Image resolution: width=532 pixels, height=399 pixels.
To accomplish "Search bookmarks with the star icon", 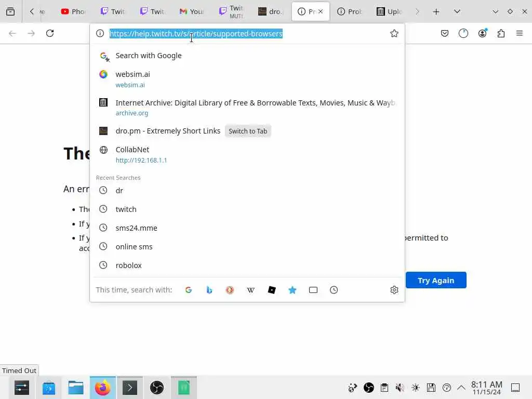I will tap(292, 290).
